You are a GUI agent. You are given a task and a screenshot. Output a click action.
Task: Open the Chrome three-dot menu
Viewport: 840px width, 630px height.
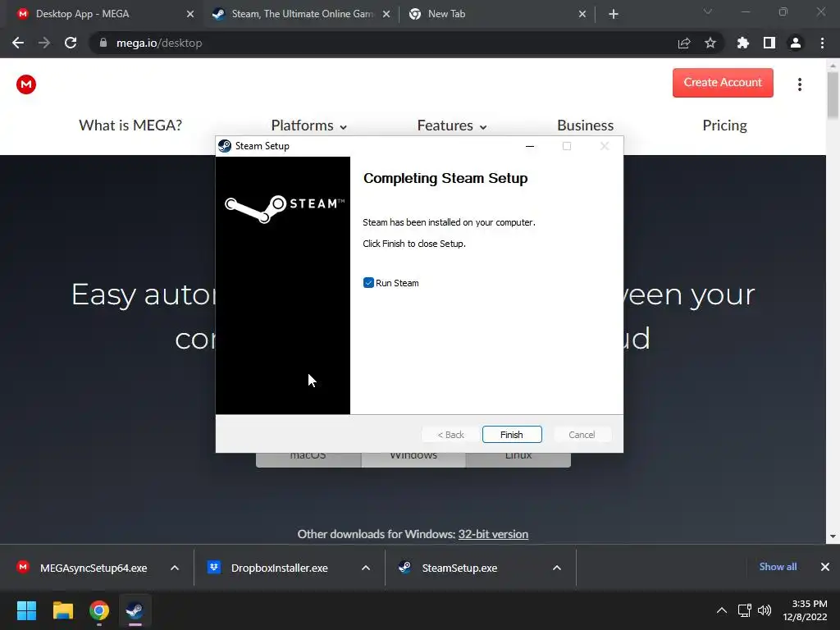822,43
